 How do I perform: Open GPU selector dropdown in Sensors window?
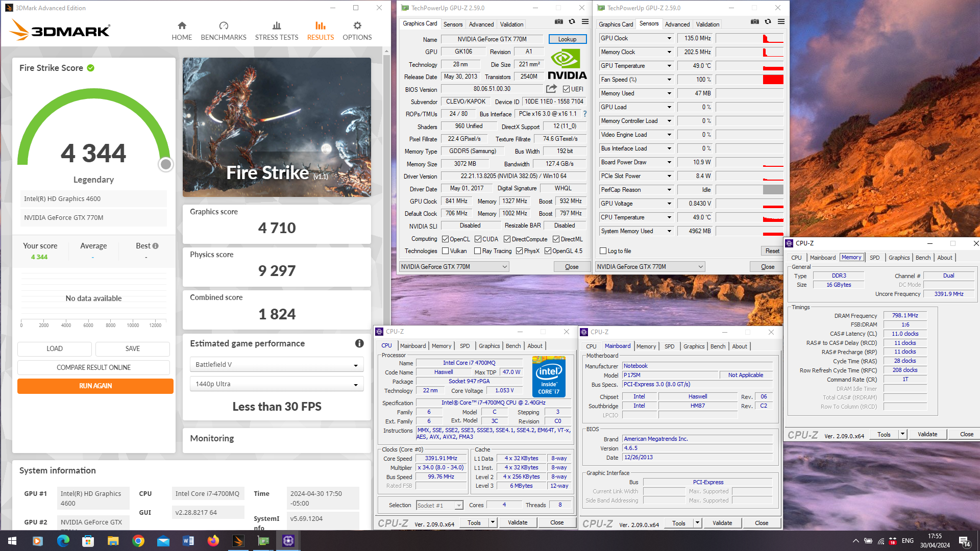click(x=650, y=267)
